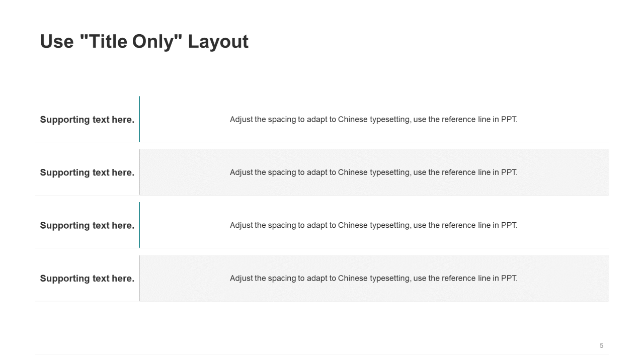Click the first row's "Adjust the spacing" description
Screen dimensions: 644x362
(373, 120)
